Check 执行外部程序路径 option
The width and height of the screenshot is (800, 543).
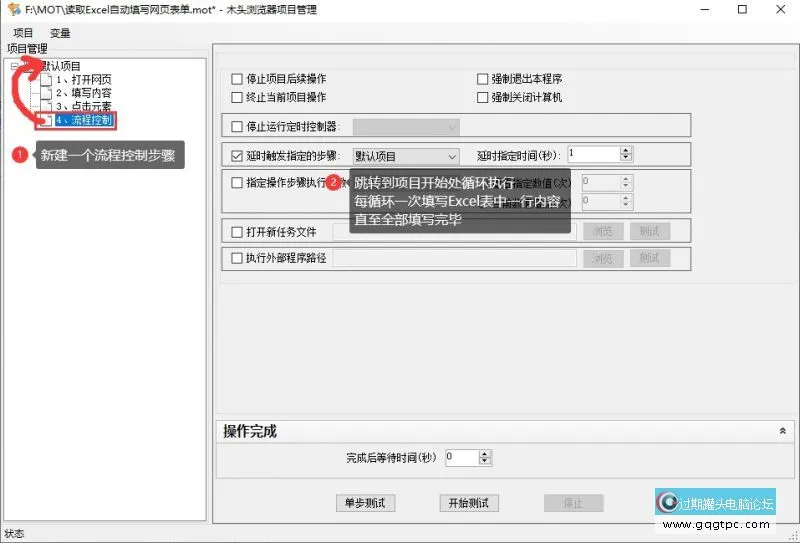[237, 258]
